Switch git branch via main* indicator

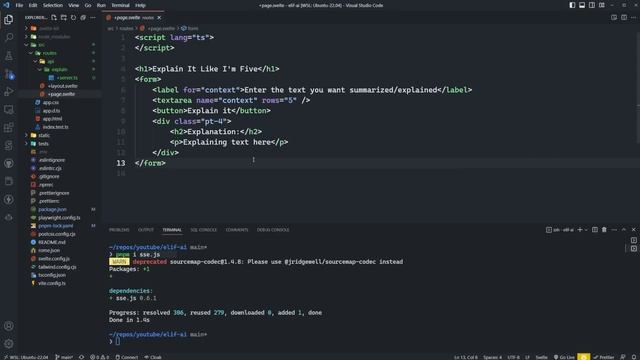tap(64, 357)
